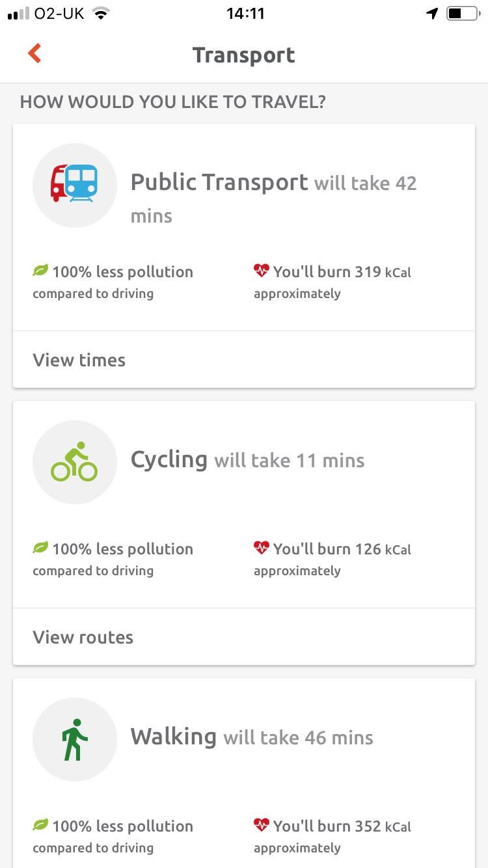Select the Walking 46 mins heading
The image size is (488, 868).
click(252, 737)
